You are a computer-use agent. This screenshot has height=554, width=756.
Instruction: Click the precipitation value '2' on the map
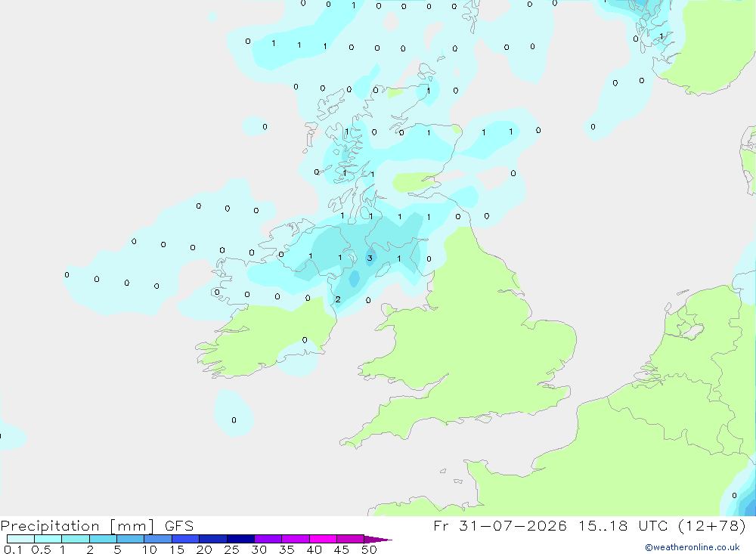click(338, 299)
